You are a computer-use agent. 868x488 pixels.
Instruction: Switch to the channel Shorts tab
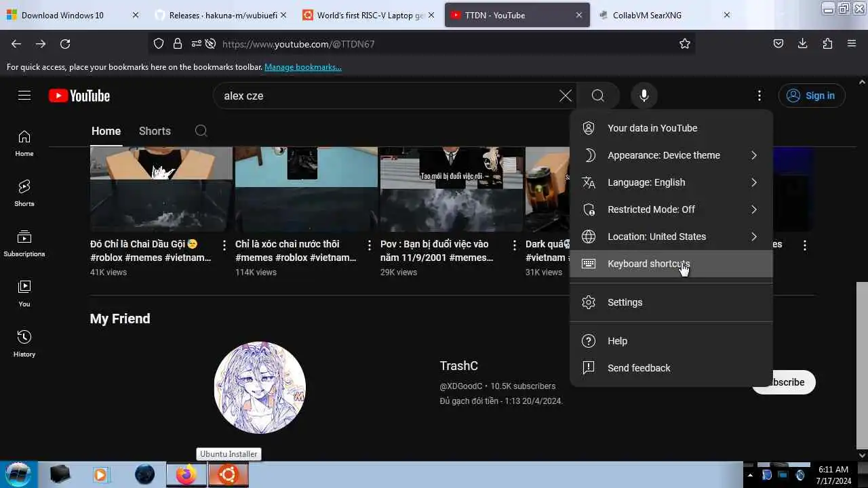(x=155, y=131)
